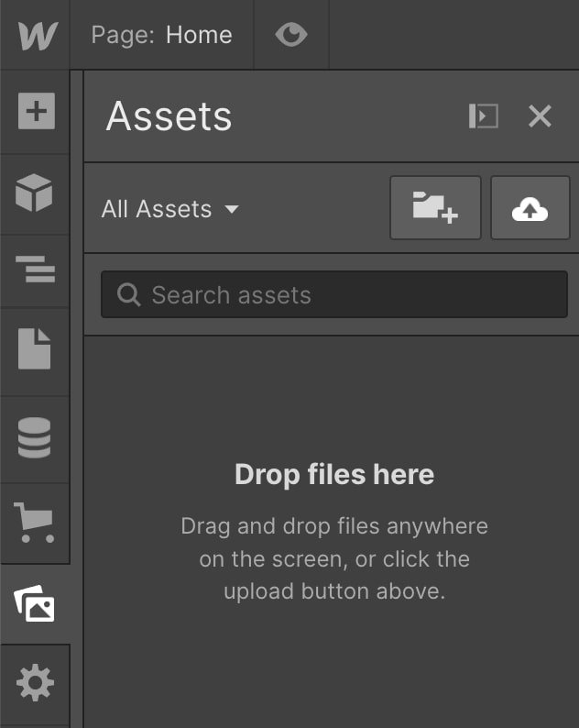Open the Navigator panel
579x728 pixels.
[35, 269]
